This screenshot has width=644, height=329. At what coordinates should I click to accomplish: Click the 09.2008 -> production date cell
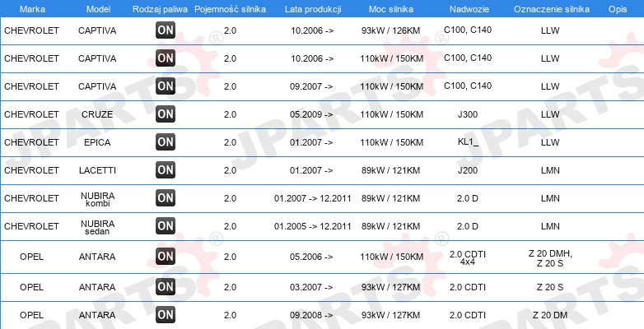pyautogui.click(x=312, y=315)
